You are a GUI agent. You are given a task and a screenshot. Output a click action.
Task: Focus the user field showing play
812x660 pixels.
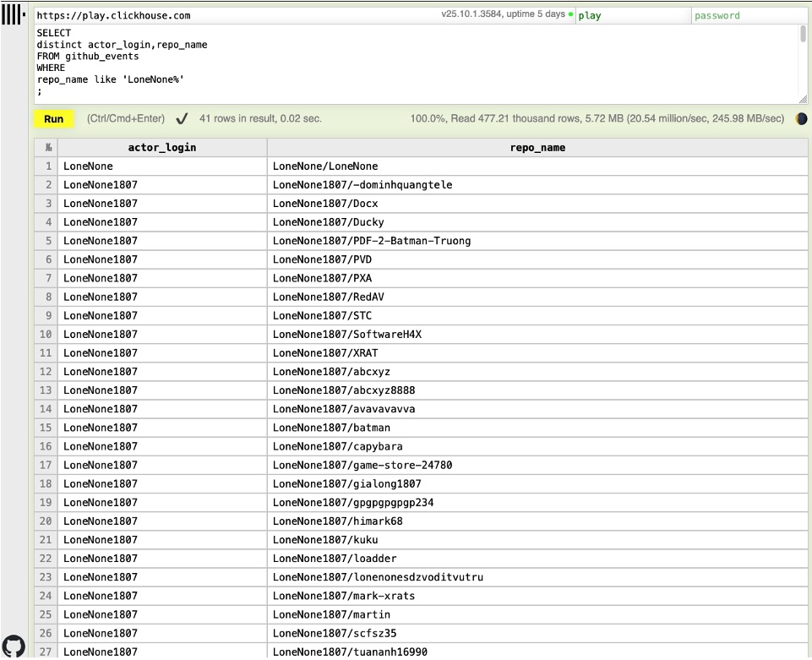[634, 15]
